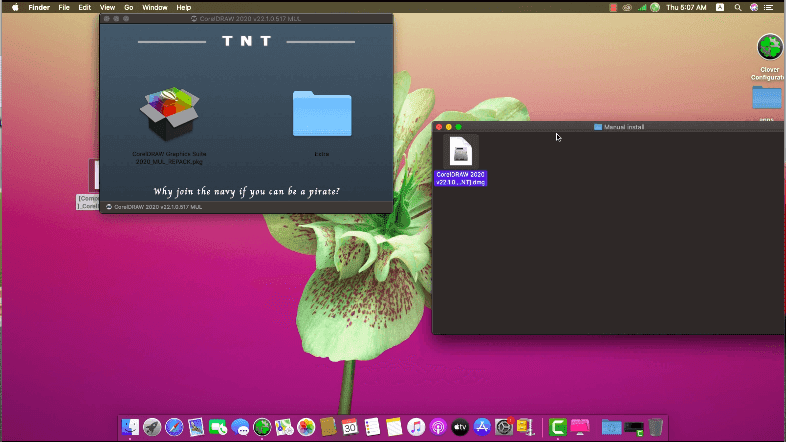This screenshot has height=442, width=786.
Task: Open Messages in the Dock
Action: 240,427
